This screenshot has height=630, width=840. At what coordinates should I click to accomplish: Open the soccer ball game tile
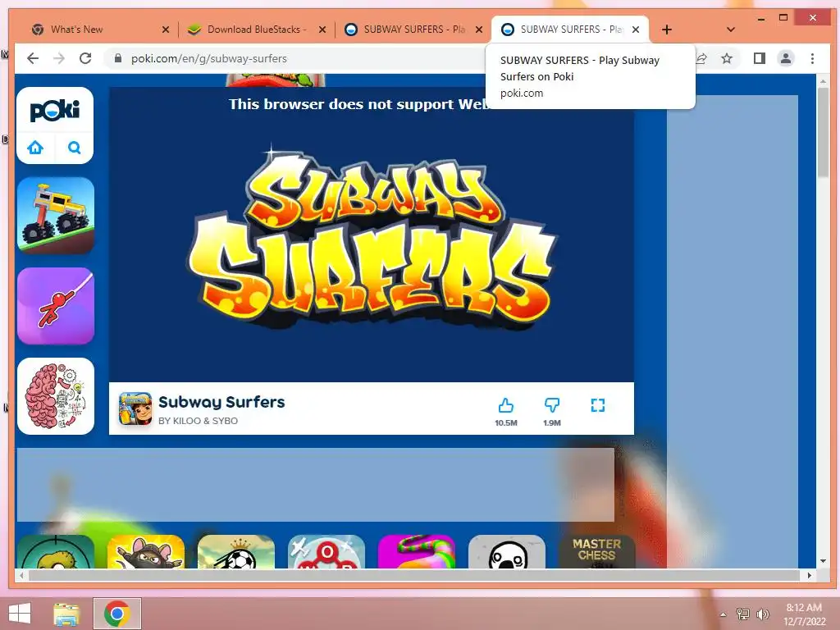click(235, 551)
